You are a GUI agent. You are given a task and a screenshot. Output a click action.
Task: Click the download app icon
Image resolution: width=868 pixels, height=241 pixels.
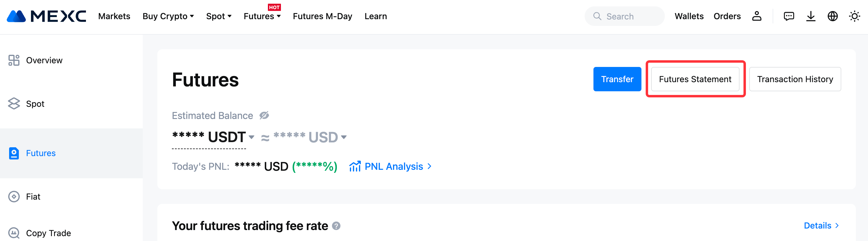[811, 16]
